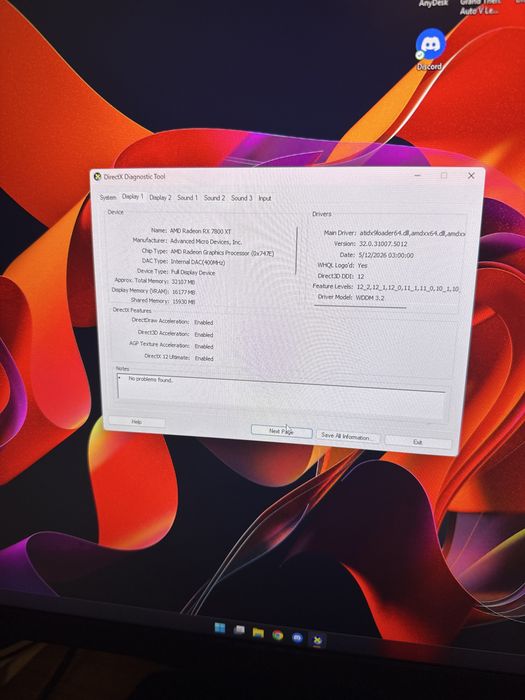The image size is (525, 700).
Task: Click the Main Driver file list value
Action: [x=412, y=233]
